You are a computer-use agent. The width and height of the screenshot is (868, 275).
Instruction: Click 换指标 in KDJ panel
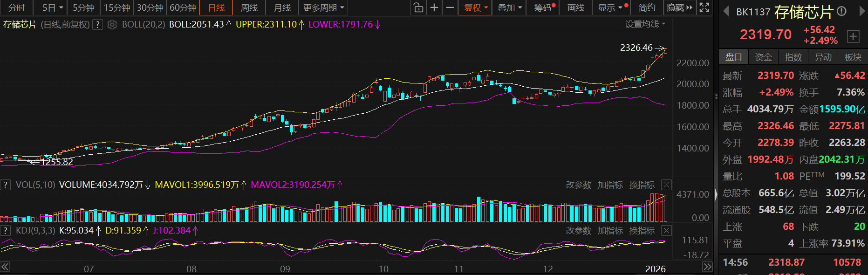click(x=642, y=231)
